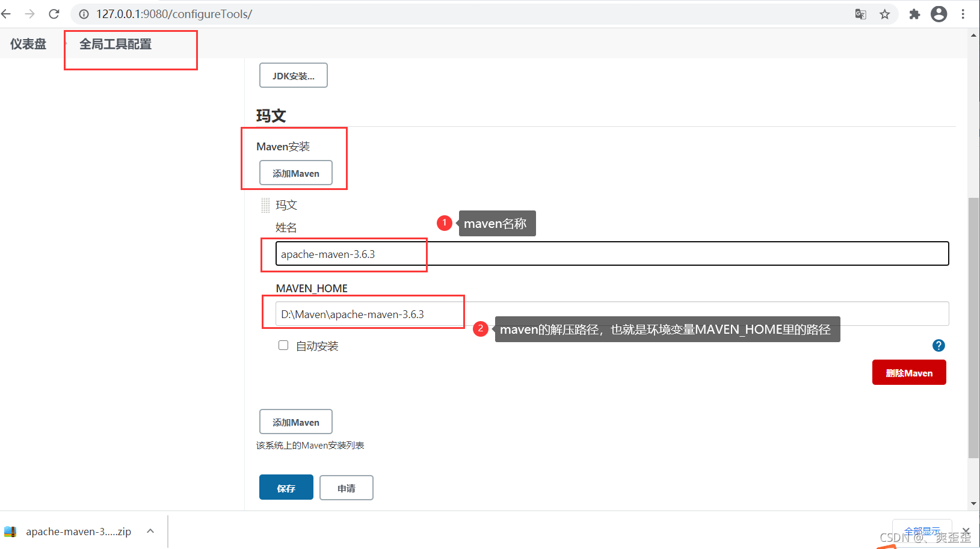This screenshot has height=549, width=980.
Task: Expand the apache-maven zip download options chevron
Action: (150, 531)
